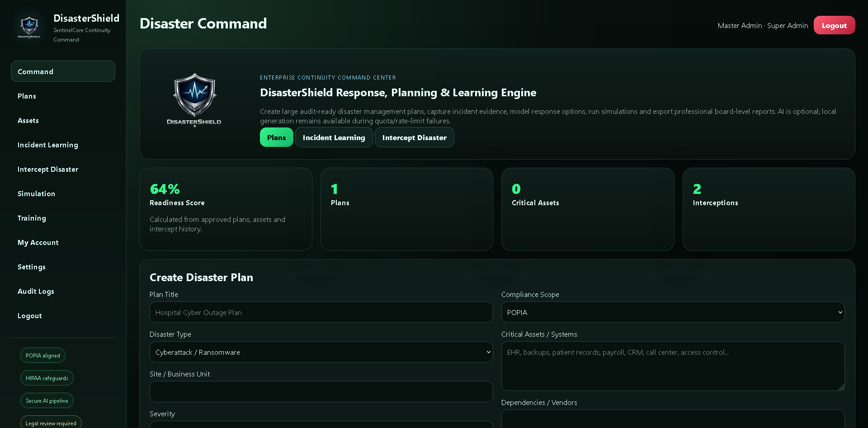The height and width of the screenshot is (428, 868).
Task: Navigate to Simulation in the sidebar
Action: 63,193
